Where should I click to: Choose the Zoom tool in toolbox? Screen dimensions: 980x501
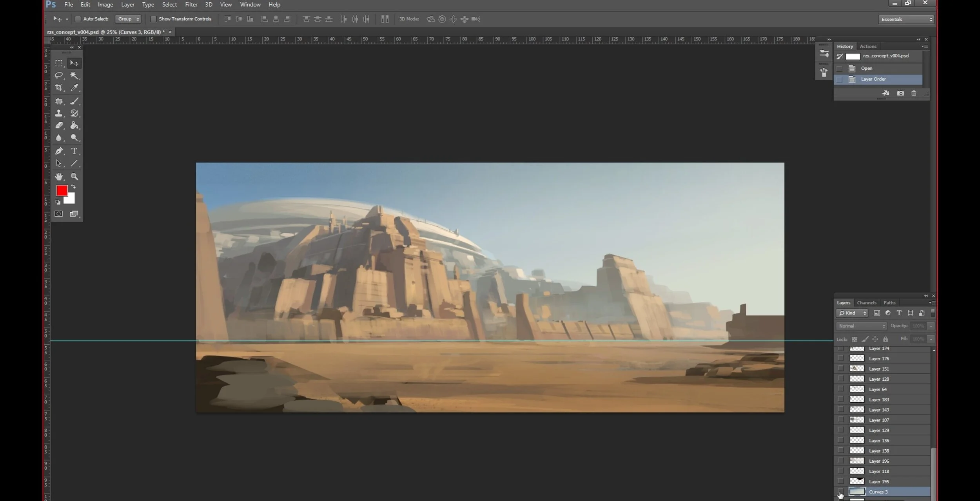coord(74,177)
